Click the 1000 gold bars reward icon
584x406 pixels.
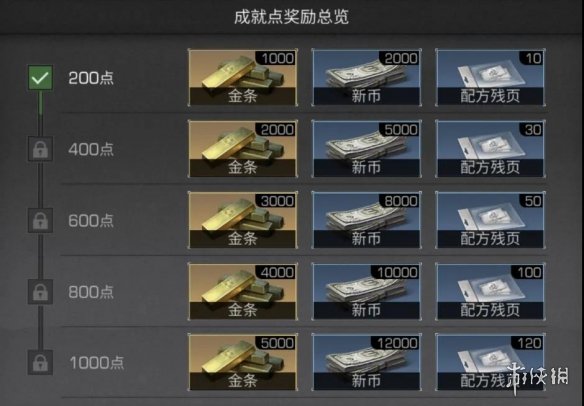point(243,77)
